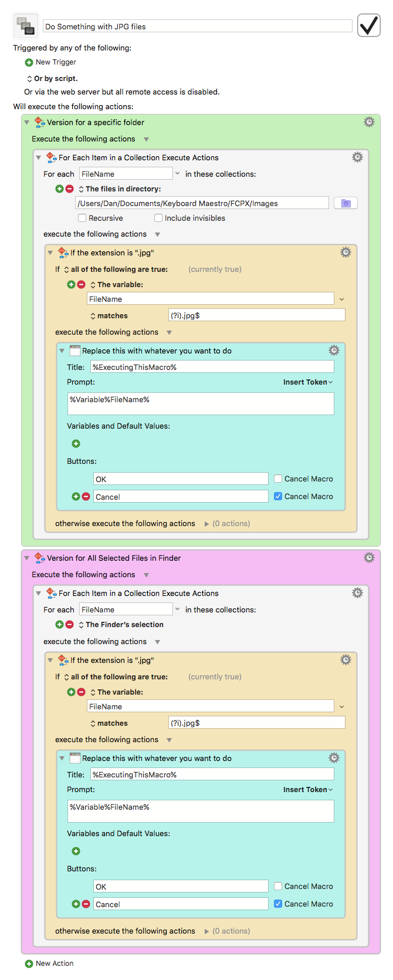Image resolution: width=393 pixels, height=980 pixels.
Task: Open gear menu for the green group's 'If the extension is .jpg' action
Action: tap(345, 252)
